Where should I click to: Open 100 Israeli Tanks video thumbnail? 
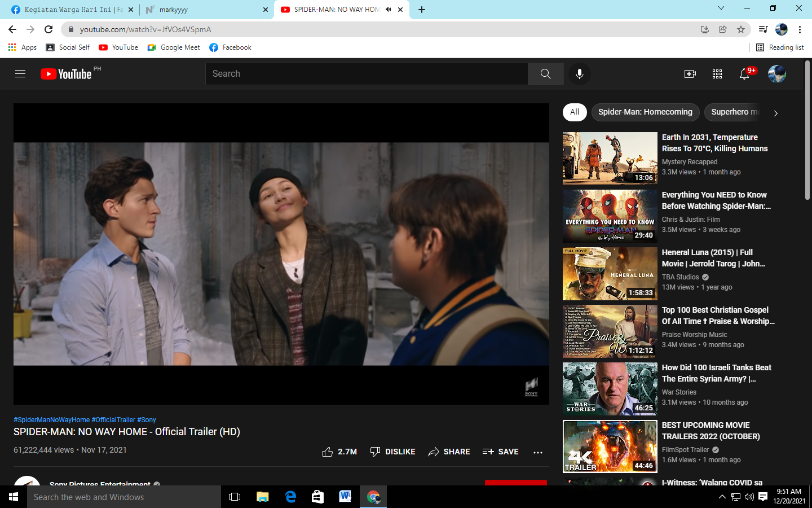pyautogui.click(x=610, y=388)
